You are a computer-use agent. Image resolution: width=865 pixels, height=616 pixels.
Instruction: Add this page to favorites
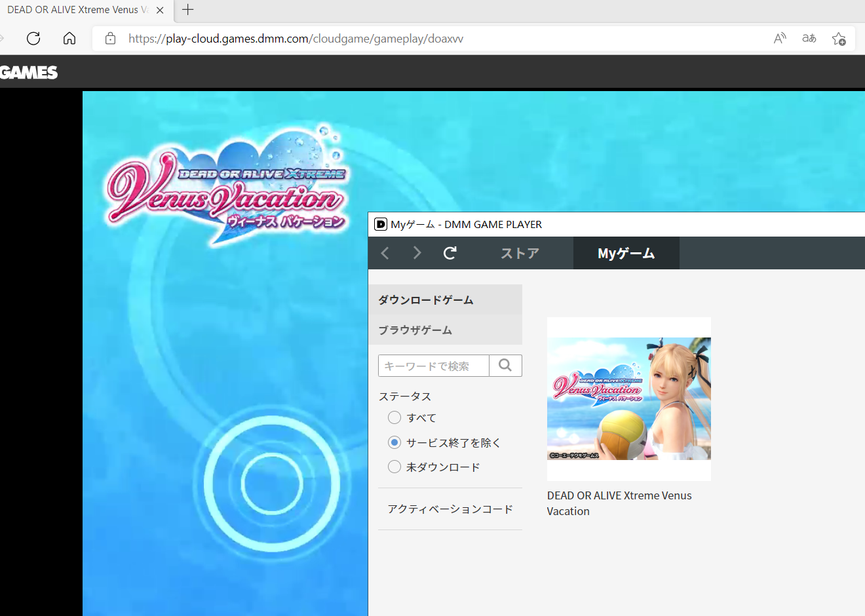coord(839,39)
